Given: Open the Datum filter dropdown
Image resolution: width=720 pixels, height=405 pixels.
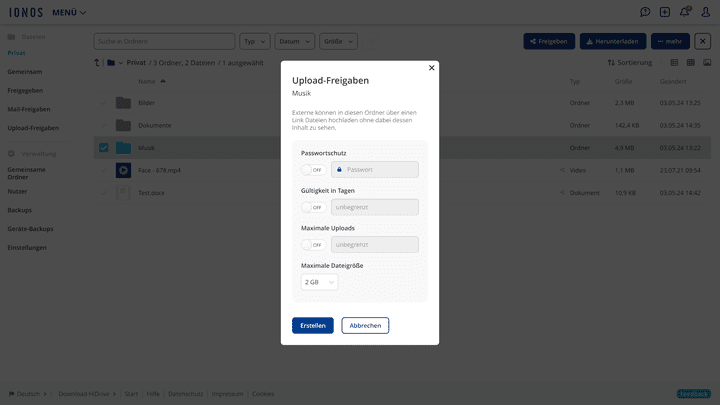Looking at the screenshot, I should [x=295, y=41].
